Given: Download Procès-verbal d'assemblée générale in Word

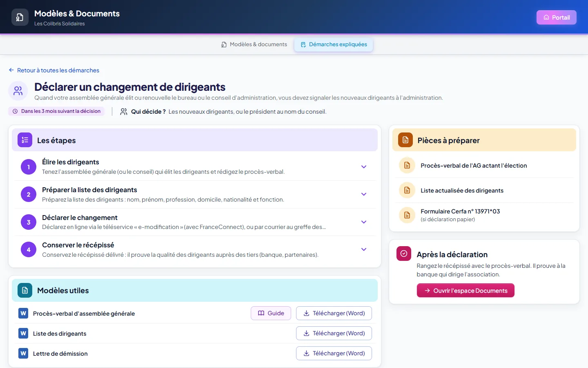Looking at the screenshot, I should pyautogui.click(x=334, y=313).
